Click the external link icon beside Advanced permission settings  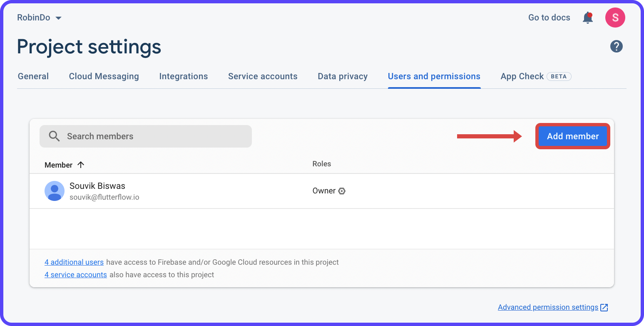pos(604,307)
